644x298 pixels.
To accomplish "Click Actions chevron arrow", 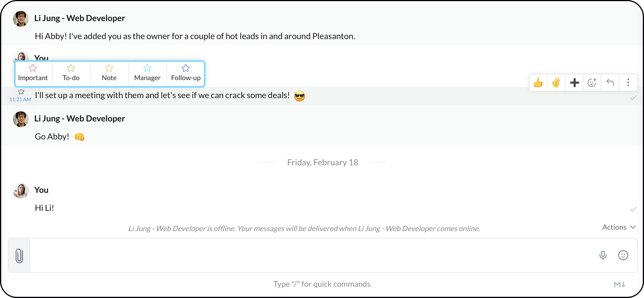I will (633, 227).
